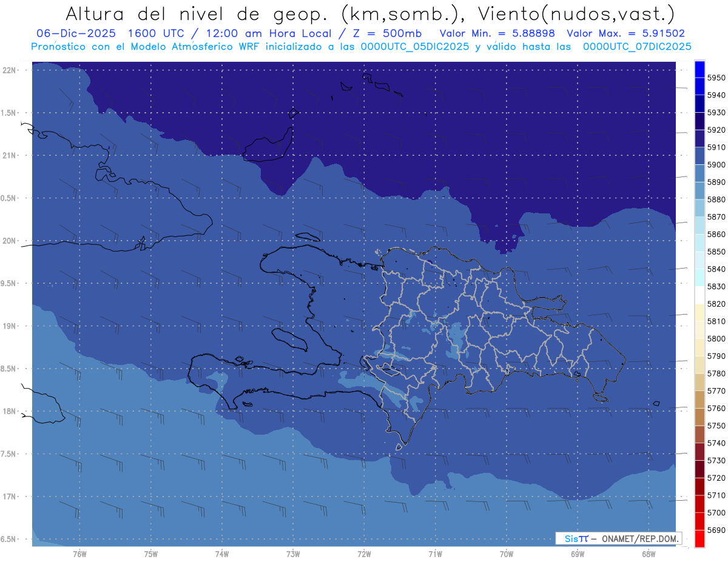The height and width of the screenshot is (562, 728).
Task: Select the 'Valor Min. = 5.88898' text
Action: [x=497, y=33]
